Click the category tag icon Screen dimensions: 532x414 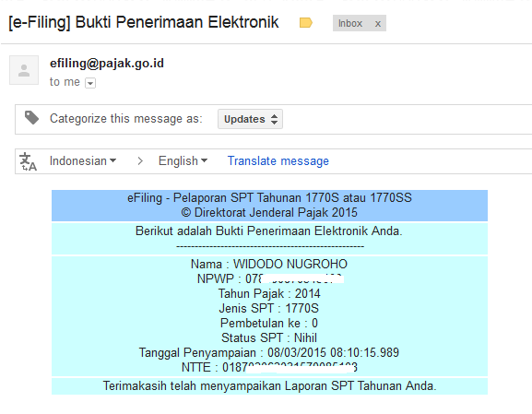(x=31, y=118)
